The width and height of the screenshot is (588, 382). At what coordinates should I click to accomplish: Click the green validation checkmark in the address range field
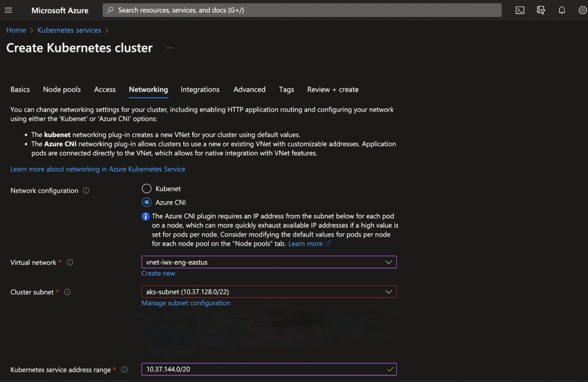[x=390, y=369]
